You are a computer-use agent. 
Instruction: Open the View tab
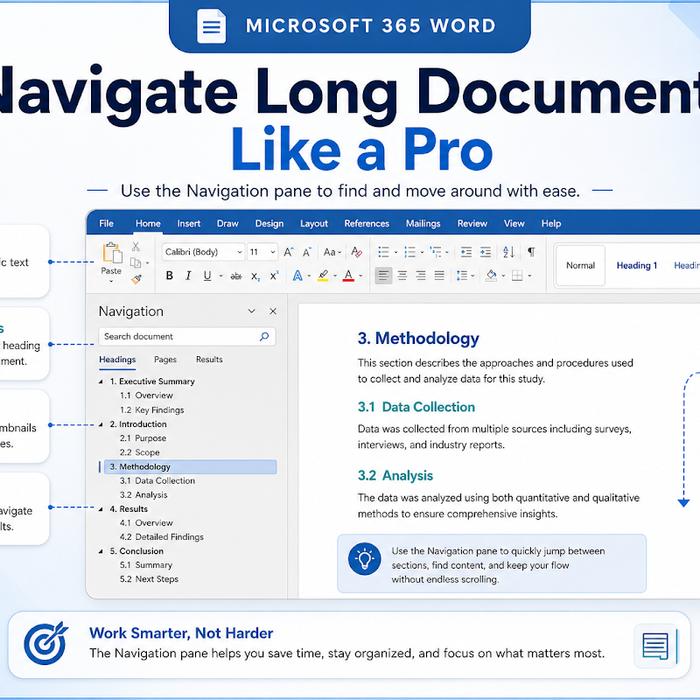coord(514,224)
